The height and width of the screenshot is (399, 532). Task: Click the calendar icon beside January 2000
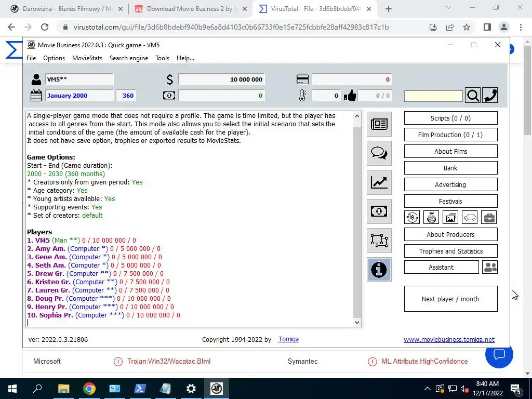36,96
